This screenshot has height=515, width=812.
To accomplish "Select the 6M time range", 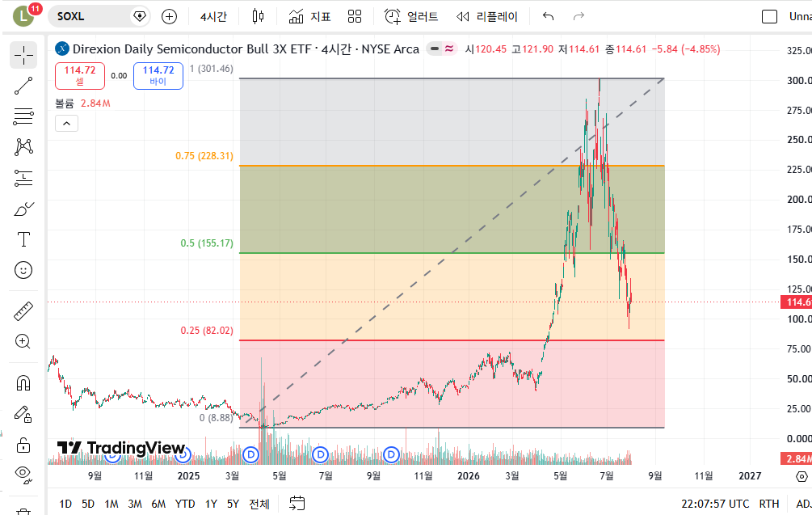I will [x=158, y=504].
